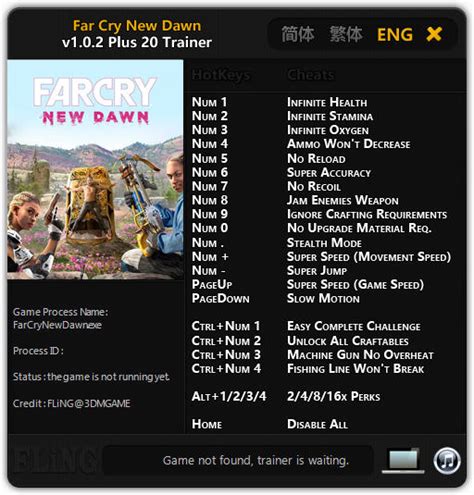Switch language to Traditional Chinese 繁体
Screen dimensions: 474x495
coord(346,34)
